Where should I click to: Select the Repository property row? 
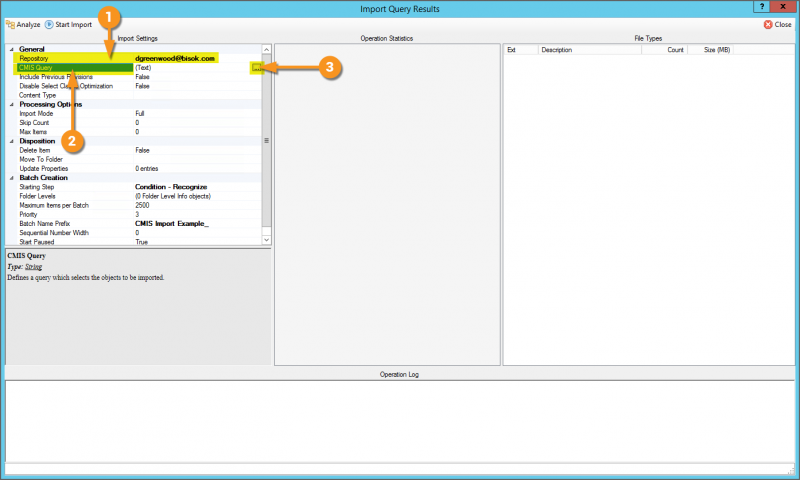138,58
